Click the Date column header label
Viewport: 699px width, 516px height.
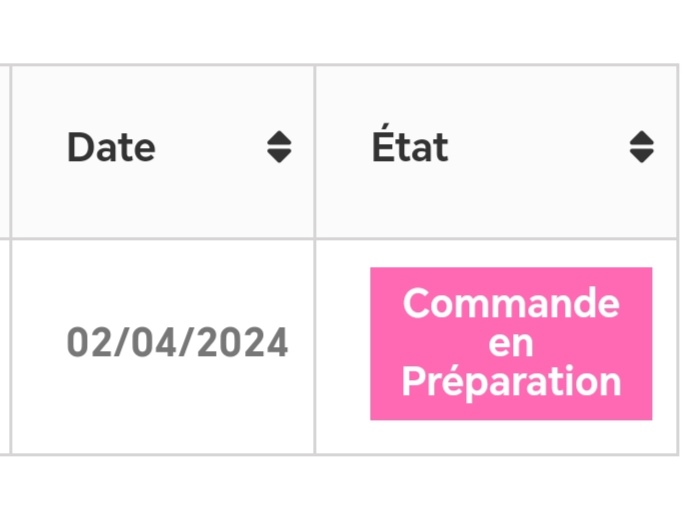[111, 148]
